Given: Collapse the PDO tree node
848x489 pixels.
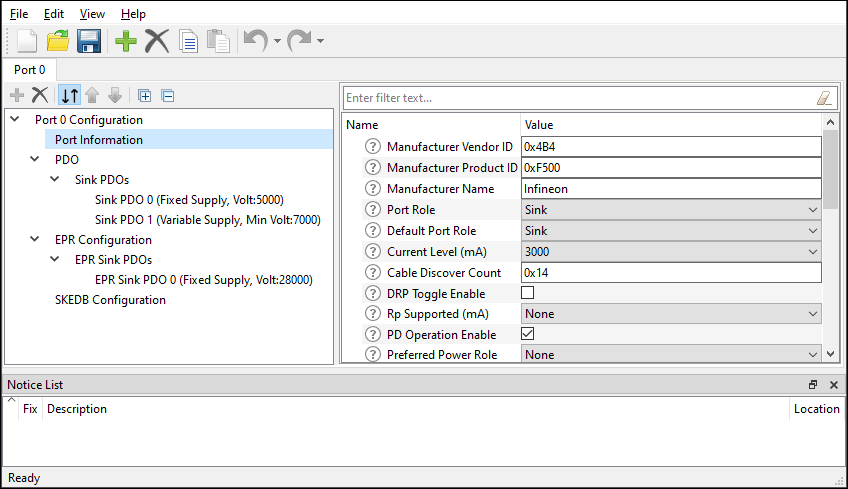Looking at the screenshot, I should tap(35, 159).
